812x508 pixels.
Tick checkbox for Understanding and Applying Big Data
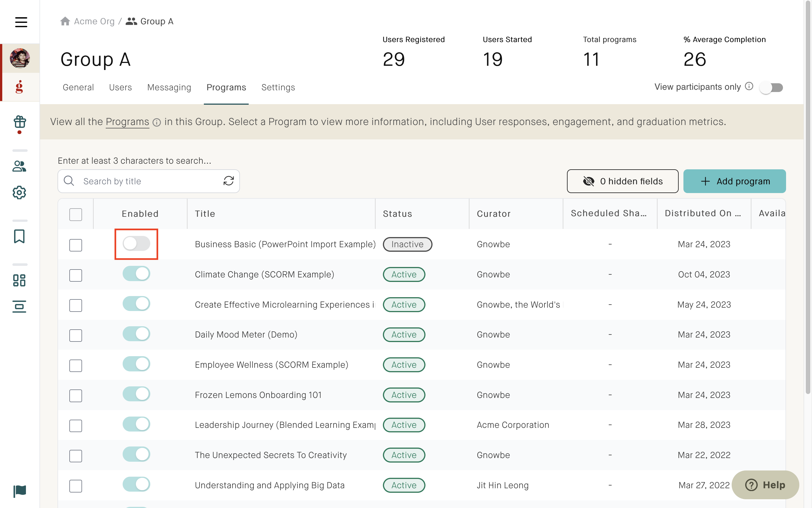[76, 486]
